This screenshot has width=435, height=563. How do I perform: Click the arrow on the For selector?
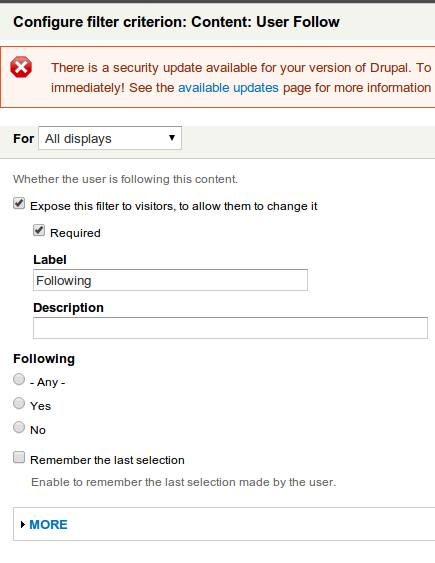point(172,138)
